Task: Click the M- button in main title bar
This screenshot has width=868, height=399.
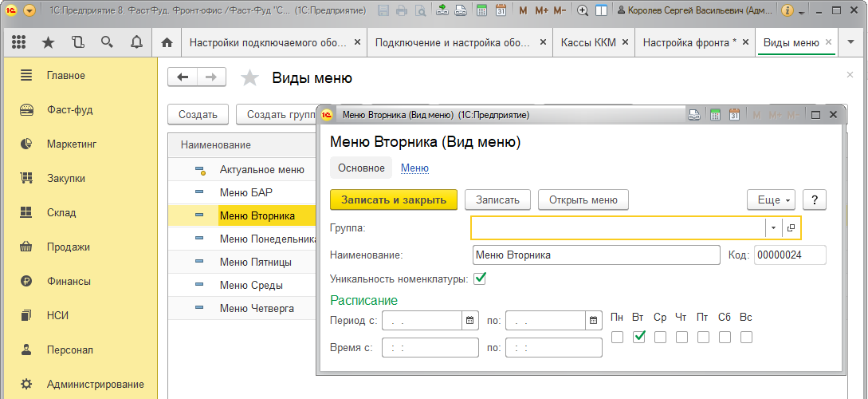Action: pos(560,10)
